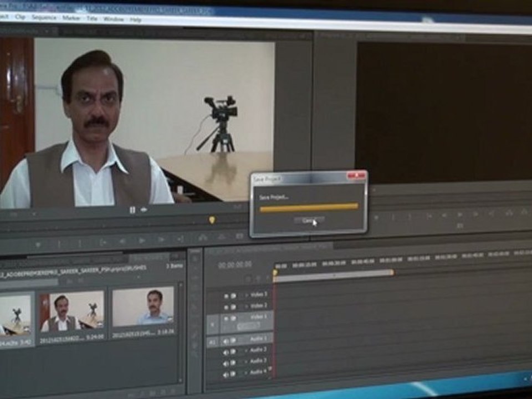
Task: Export frame from Source monitor
Action: pos(239,236)
